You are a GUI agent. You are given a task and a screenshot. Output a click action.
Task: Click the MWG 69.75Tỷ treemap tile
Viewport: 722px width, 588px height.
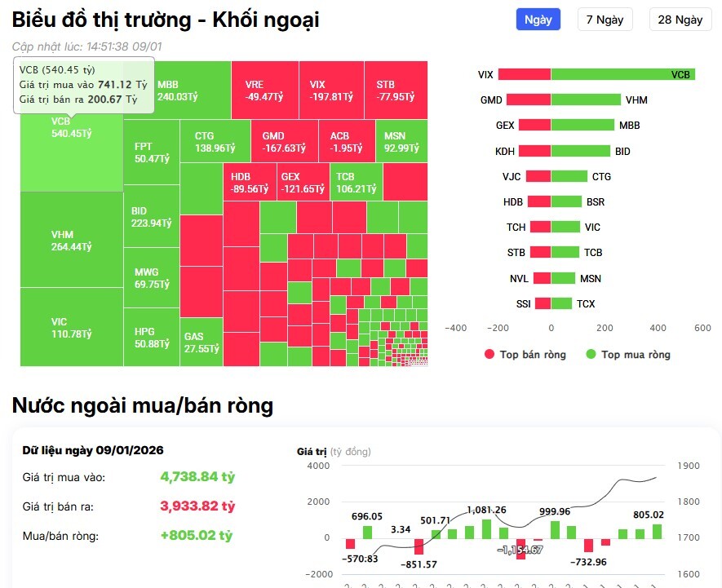coord(152,278)
